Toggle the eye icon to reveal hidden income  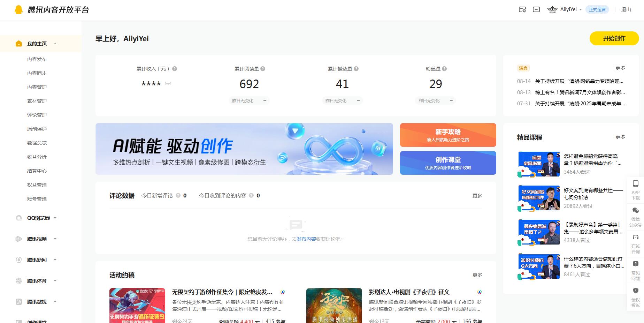click(x=168, y=84)
